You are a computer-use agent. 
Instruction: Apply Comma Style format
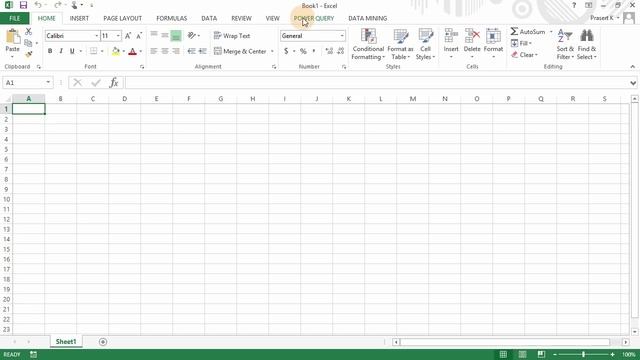coord(314,51)
